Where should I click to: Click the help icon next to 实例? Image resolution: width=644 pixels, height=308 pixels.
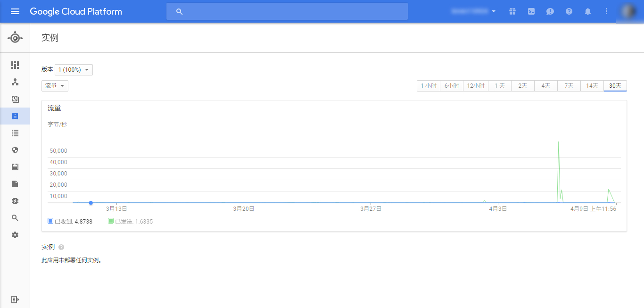click(x=61, y=247)
